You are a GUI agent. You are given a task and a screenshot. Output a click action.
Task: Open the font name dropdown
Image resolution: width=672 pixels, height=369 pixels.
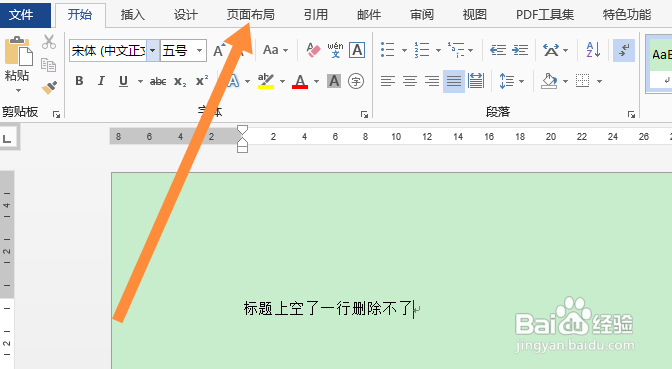153,51
